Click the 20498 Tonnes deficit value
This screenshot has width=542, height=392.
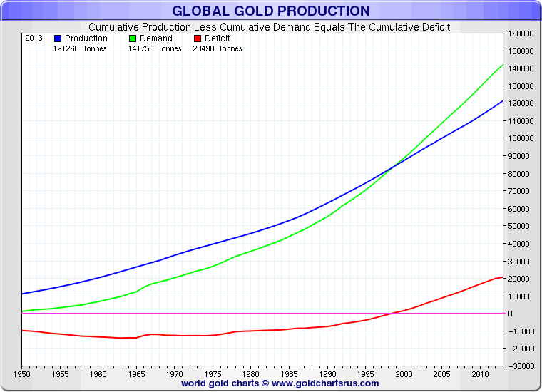[x=218, y=48]
